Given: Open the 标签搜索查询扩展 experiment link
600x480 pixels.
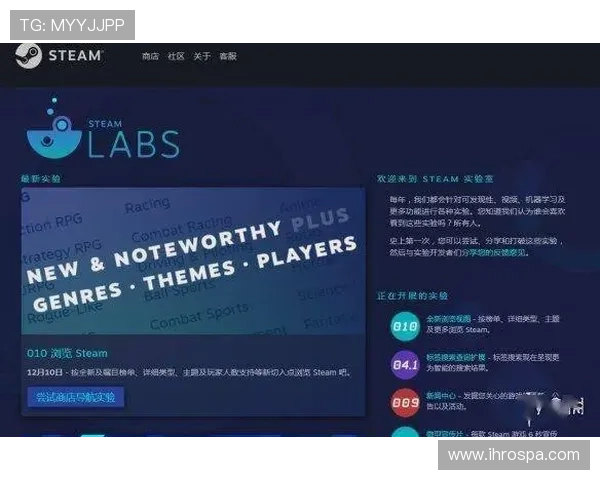Looking at the screenshot, I should pos(456,357).
